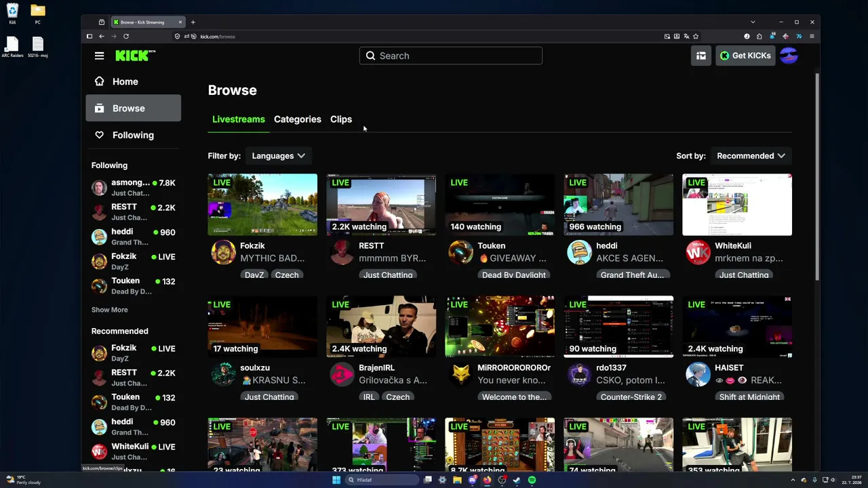Show hidden system tray icons
Image resolution: width=868 pixels, height=488 pixels.
click(x=792, y=480)
